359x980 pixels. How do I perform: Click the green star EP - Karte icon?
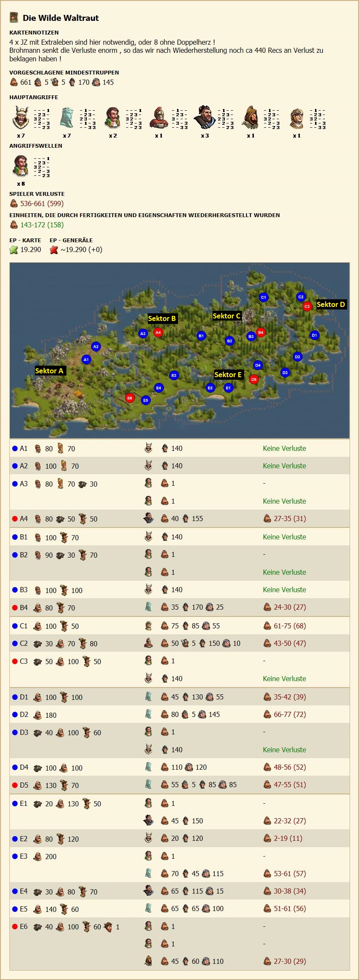(14, 250)
